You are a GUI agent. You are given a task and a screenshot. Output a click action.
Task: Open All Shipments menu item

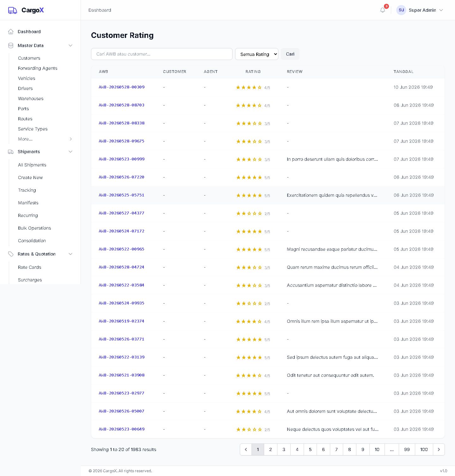32,165
